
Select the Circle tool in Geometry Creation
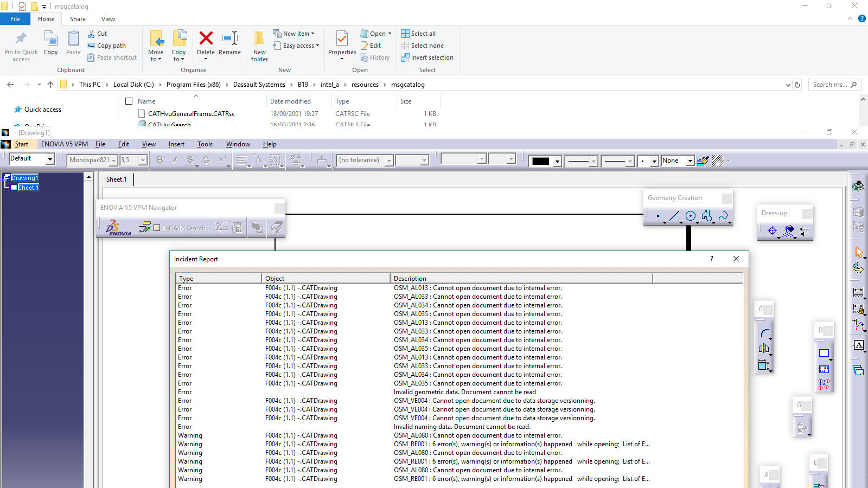click(x=690, y=216)
